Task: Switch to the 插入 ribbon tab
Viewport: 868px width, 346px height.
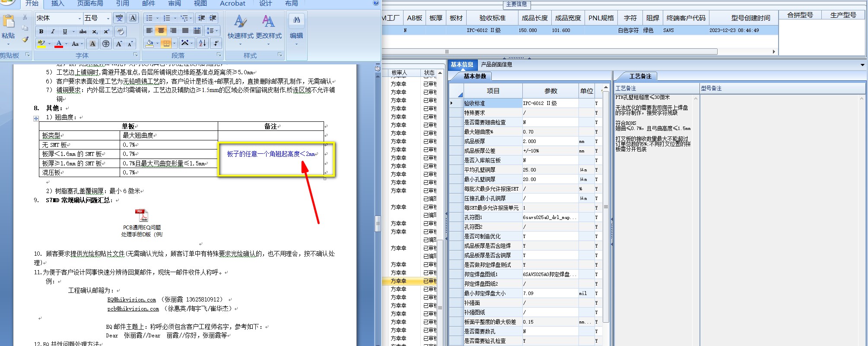Action: pos(57,3)
